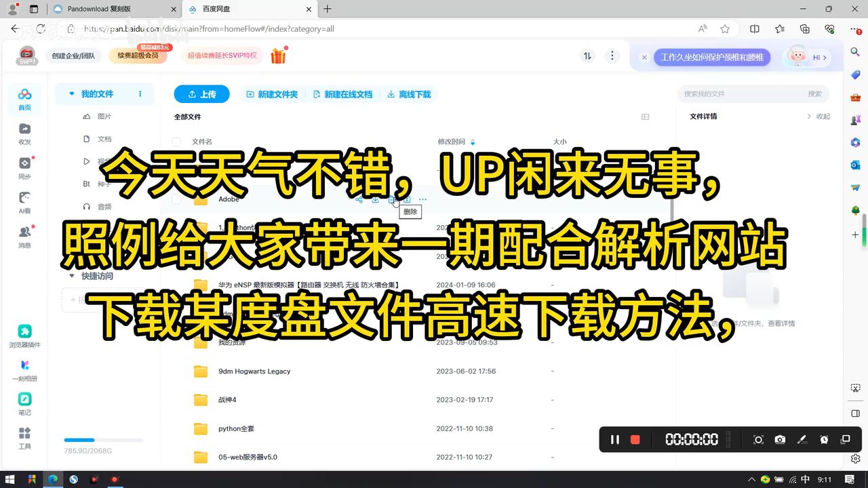Open 一刻相册 album item
868x488 pixels.
click(x=24, y=370)
